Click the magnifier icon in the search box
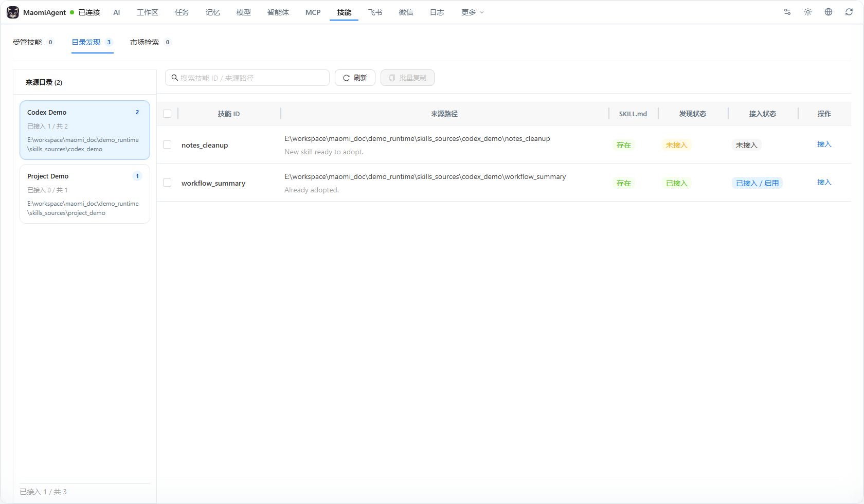This screenshot has height=504, width=864. tap(175, 78)
